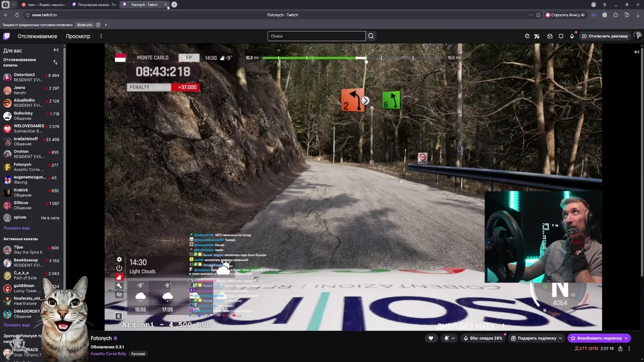This screenshot has width=644, height=362.
Task: Open Gufovicky channel in sidebar
Action: pos(31,116)
